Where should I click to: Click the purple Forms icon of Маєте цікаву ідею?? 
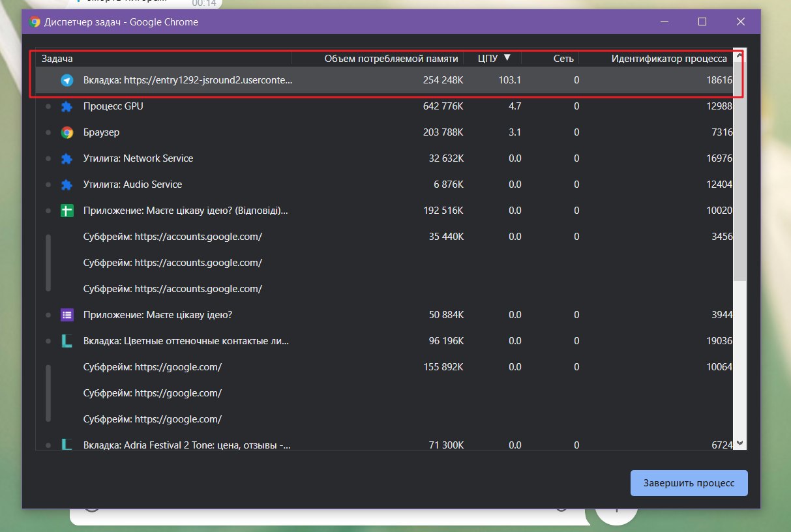point(67,315)
